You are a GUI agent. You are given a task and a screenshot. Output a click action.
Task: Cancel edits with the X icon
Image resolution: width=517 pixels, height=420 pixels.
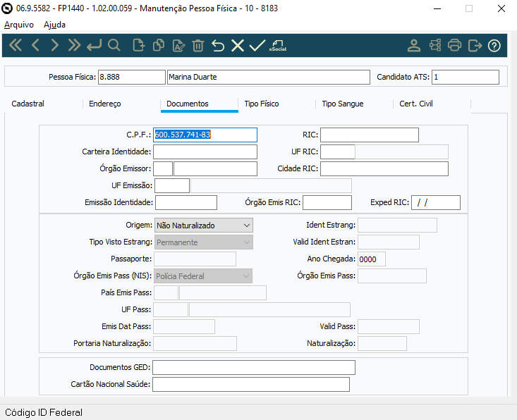click(238, 46)
